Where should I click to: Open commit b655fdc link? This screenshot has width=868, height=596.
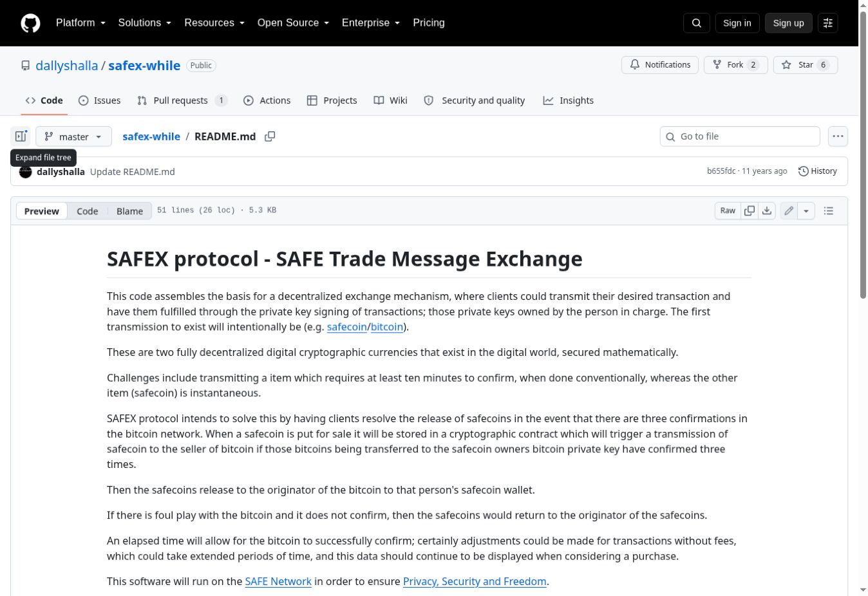[721, 171]
